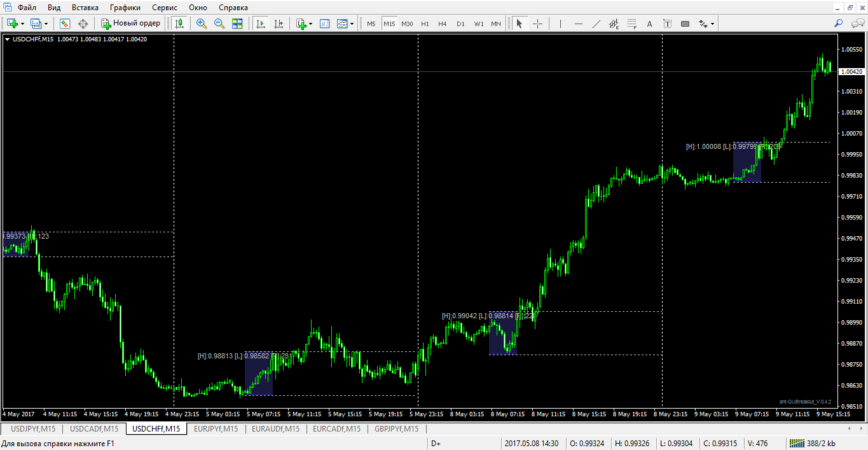Open the chat bubbles icon
868x450 pixels.
(x=857, y=24)
